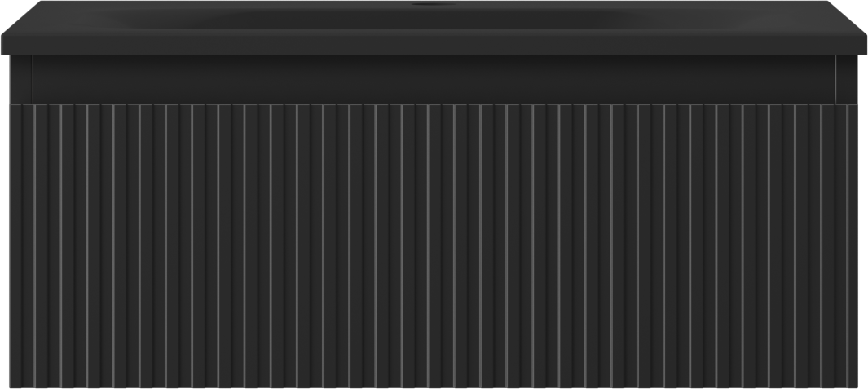Click the bottom edge of the fluted drawer
Screen dimensions: 868x389
coord(434,387)
